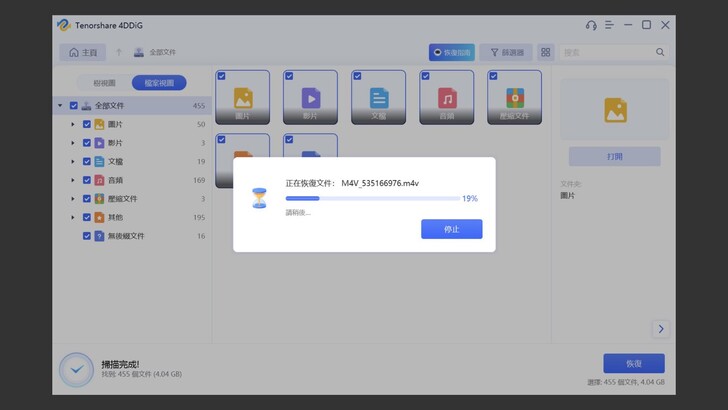The image size is (728, 410).
Task: Open the 影片 category tile
Action: tap(310, 98)
